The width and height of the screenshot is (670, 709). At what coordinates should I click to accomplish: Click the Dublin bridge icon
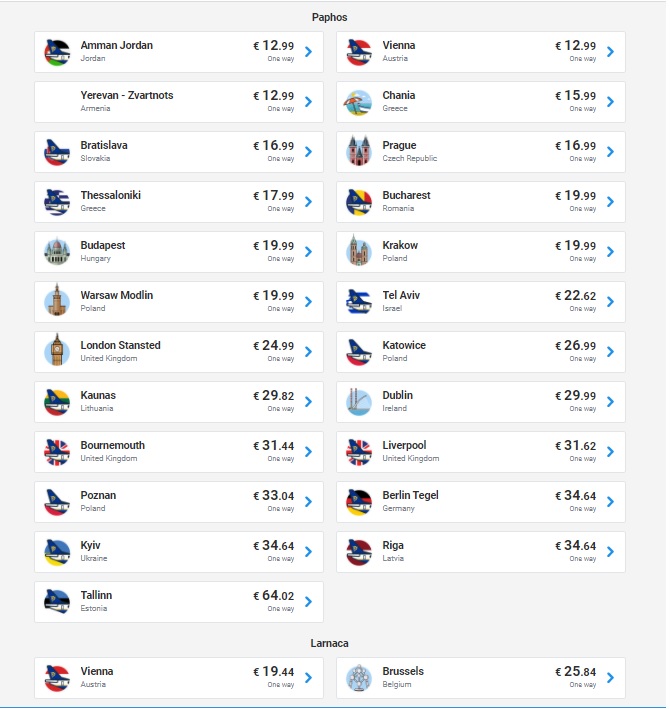click(359, 402)
